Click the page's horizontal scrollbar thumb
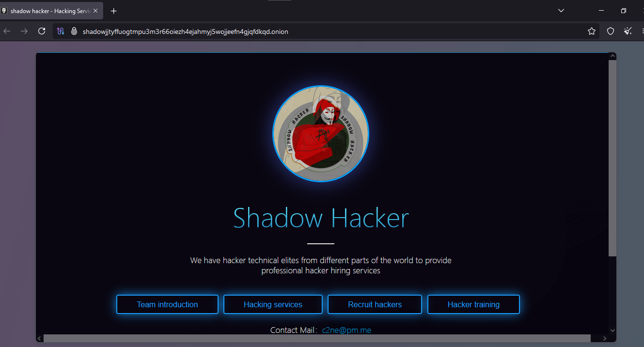This screenshot has width=644, height=347. [317, 338]
